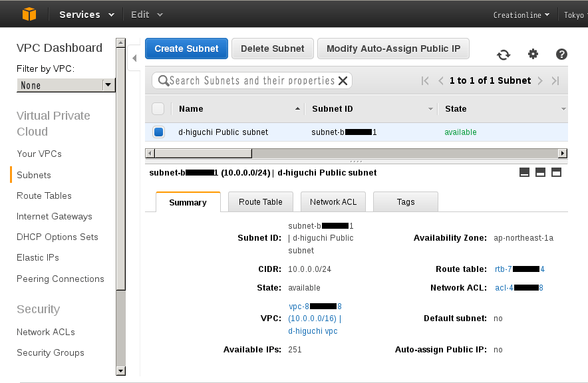Deselect the d-higuchi Public subnet checkbox
The width and height of the screenshot is (588, 383).
pyautogui.click(x=158, y=132)
